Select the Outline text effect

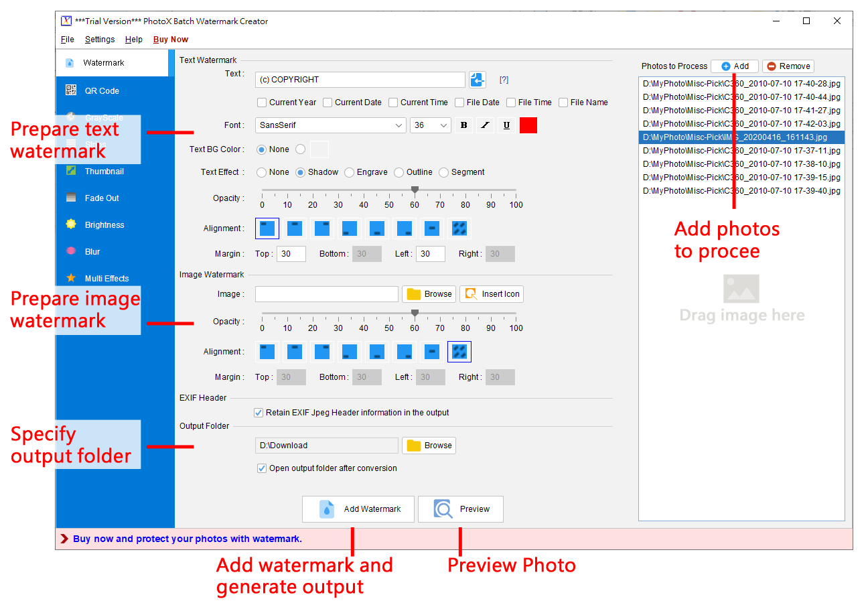(x=399, y=172)
